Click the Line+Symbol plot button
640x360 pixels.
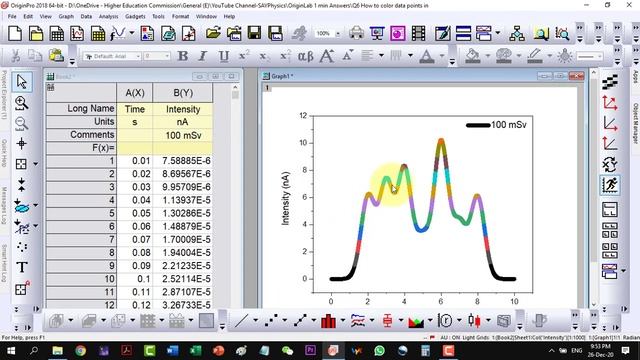[300, 321]
